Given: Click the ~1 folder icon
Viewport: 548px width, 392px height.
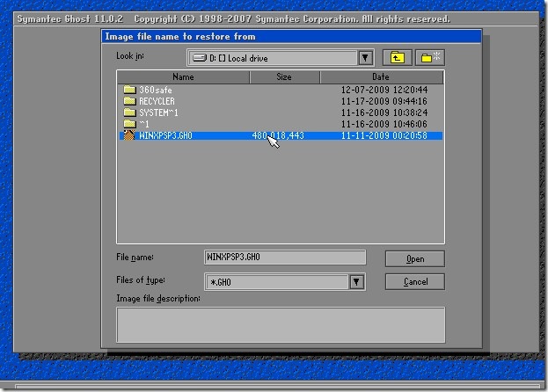Looking at the screenshot, I should click(x=129, y=124).
